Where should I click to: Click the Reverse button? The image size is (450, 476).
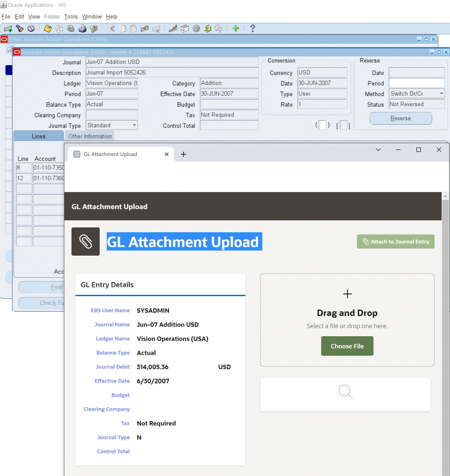[401, 119]
